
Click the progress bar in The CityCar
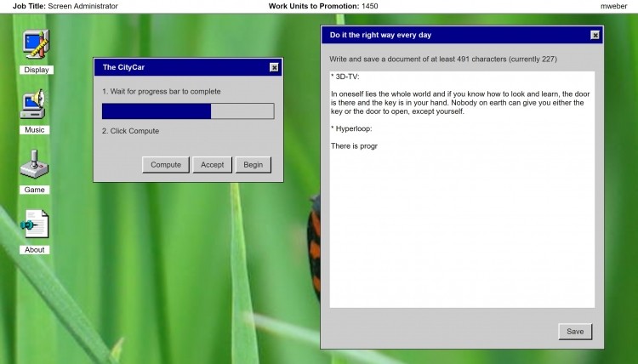click(188, 111)
